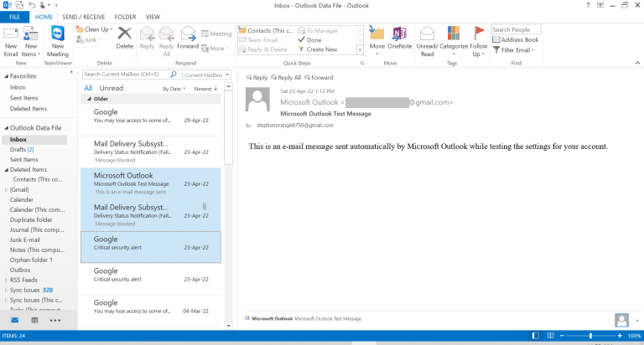
Task: Delete the selected message
Action: click(124, 39)
